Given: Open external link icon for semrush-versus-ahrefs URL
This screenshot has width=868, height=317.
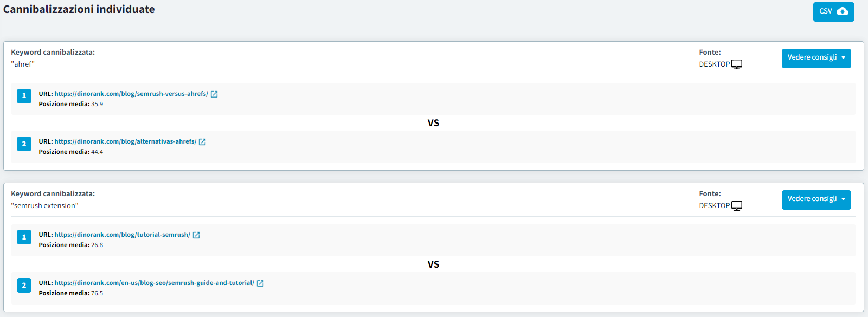Looking at the screenshot, I should pyautogui.click(x=214, y=94).
